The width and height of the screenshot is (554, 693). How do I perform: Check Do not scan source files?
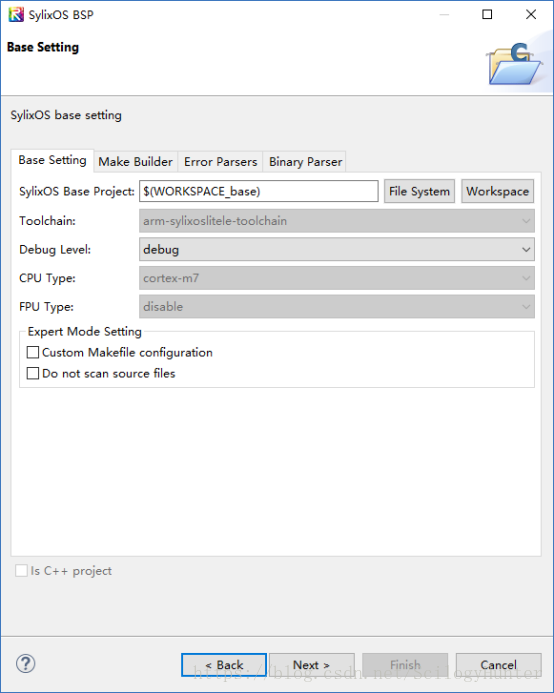pos(33,373)
